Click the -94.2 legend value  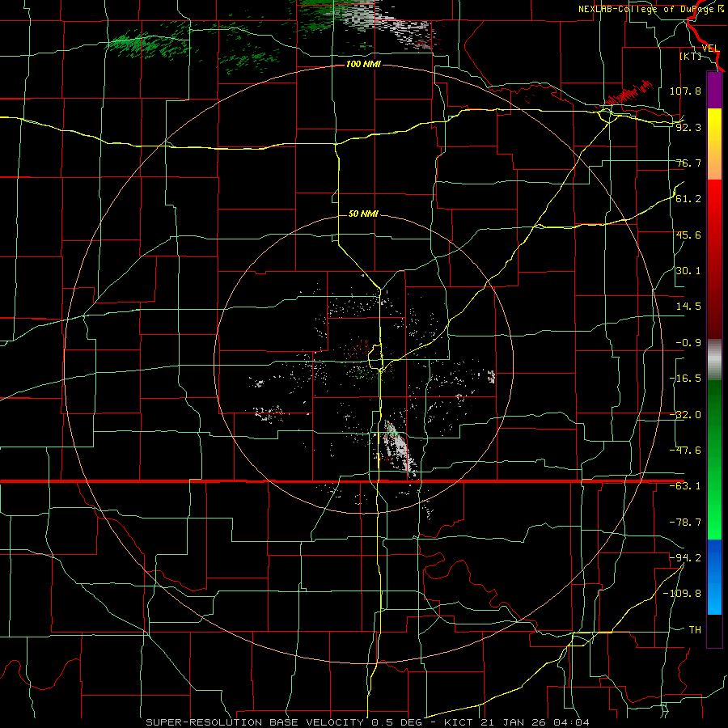(x=685, y=558)
